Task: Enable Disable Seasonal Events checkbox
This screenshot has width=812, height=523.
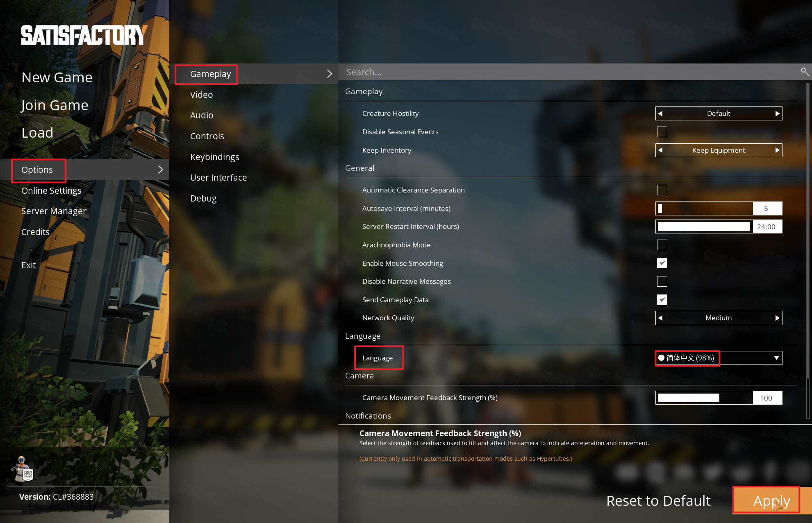Action: (662, 132)
